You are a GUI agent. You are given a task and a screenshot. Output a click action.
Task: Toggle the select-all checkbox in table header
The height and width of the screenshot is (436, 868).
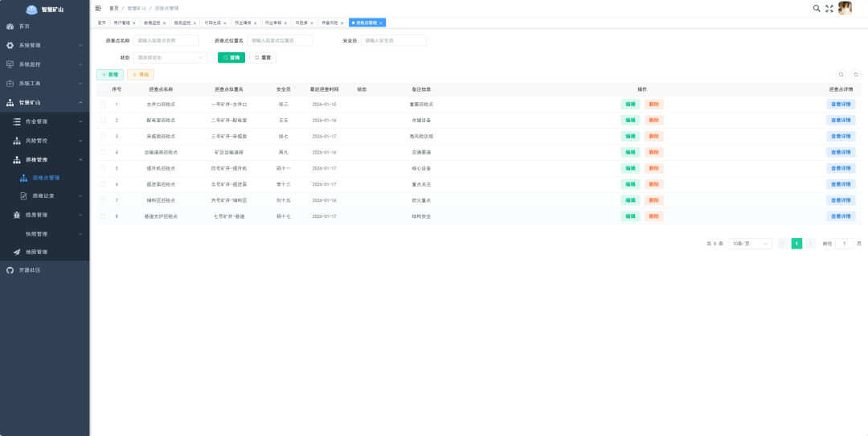(x=103, y=89)
